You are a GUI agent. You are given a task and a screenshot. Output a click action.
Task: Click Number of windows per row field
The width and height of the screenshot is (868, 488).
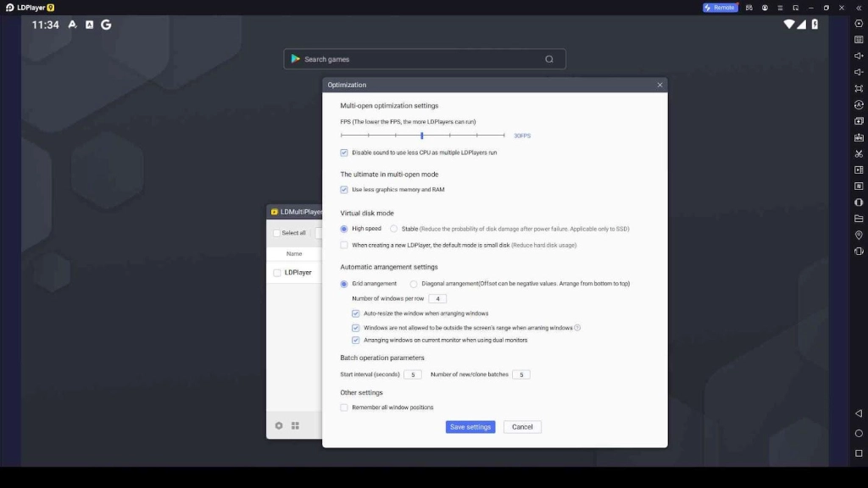pos(437,299)
